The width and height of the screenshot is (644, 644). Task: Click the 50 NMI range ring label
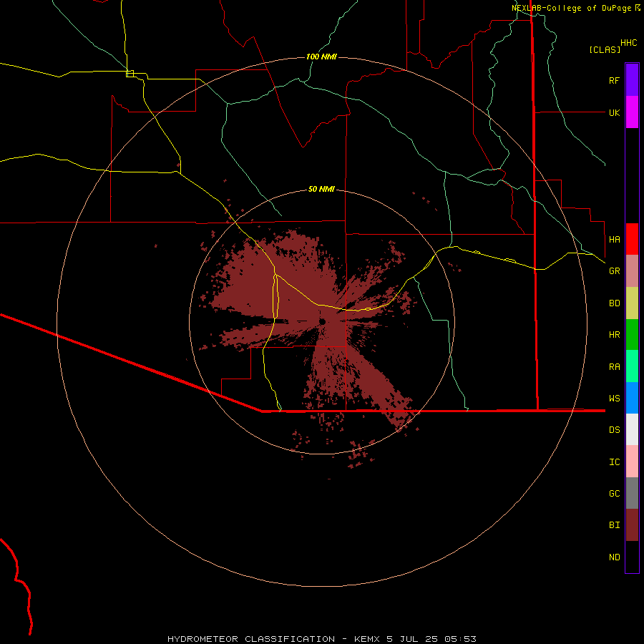(321, 189)
